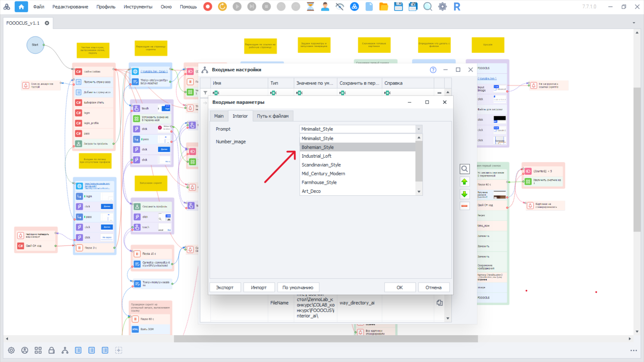
Task: Click the magnifier search icon in the toolbar
Action: click(x=428, y=7)
